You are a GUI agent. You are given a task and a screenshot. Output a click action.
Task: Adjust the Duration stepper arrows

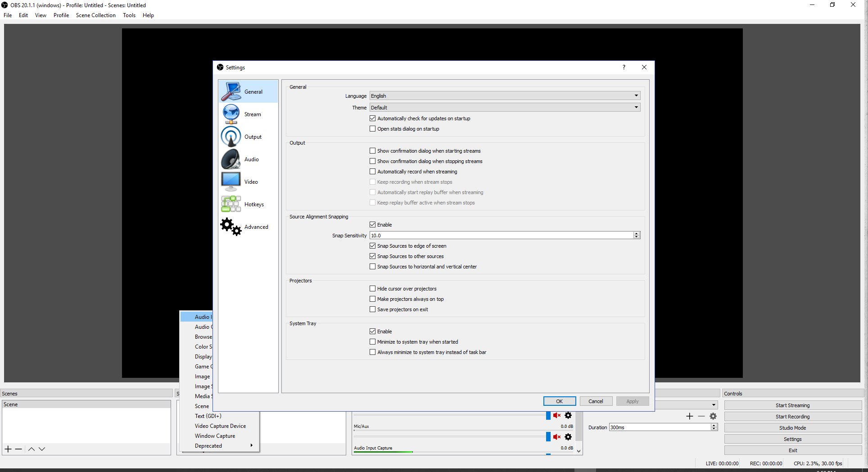(714, 427)
